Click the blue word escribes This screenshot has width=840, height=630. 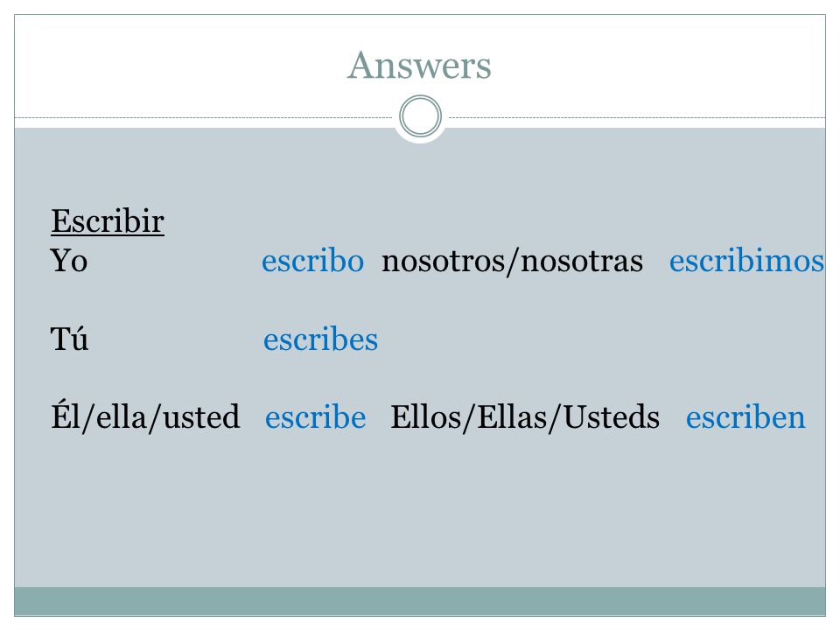click(x=321, y=339)
